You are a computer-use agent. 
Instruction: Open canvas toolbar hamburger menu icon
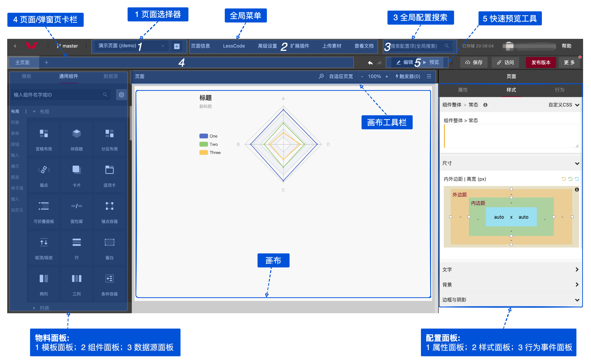(x=429, y=76)
